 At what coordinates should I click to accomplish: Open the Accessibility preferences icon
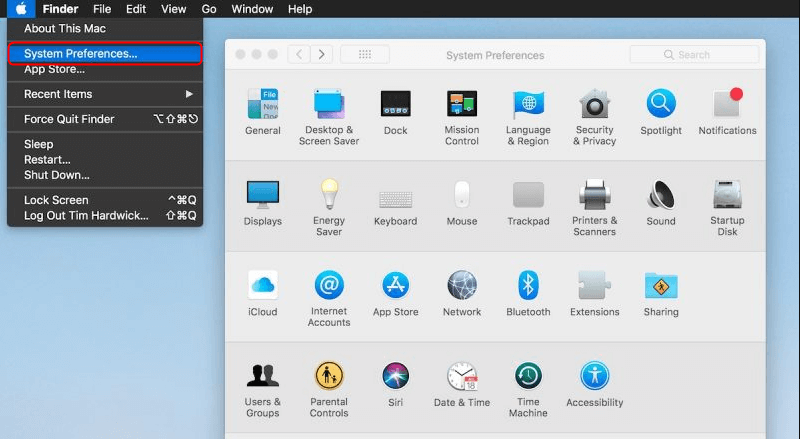click(595, 377)
